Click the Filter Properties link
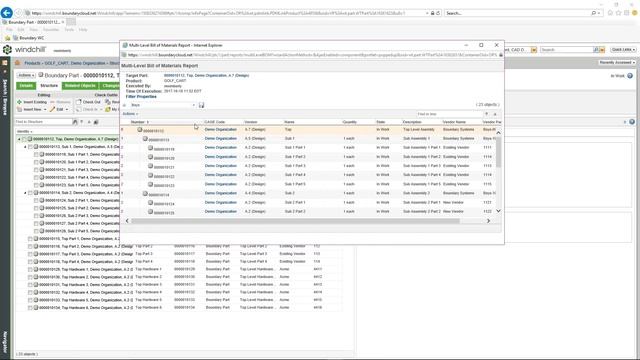This screenshot has height=360, width=640. click(x=141, y=97)
